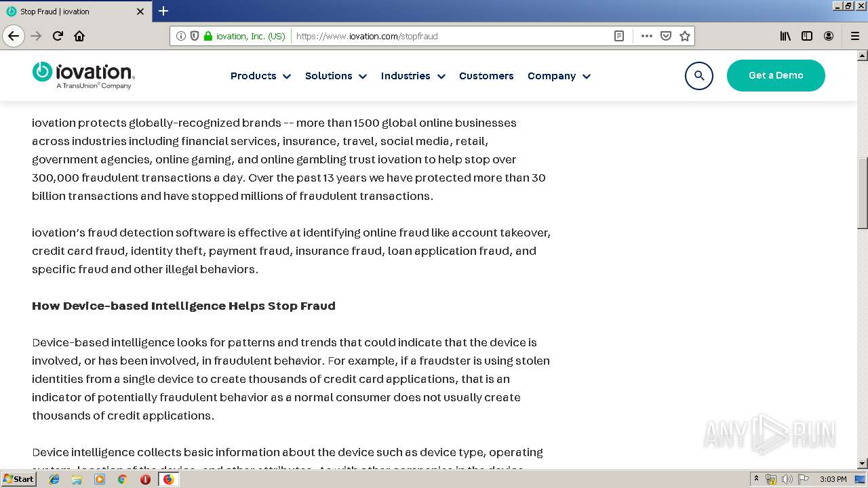Open the Library bookmarks and history icon
Screen dimensions: 868x488
pyautogui.click(x=785, y=36)
